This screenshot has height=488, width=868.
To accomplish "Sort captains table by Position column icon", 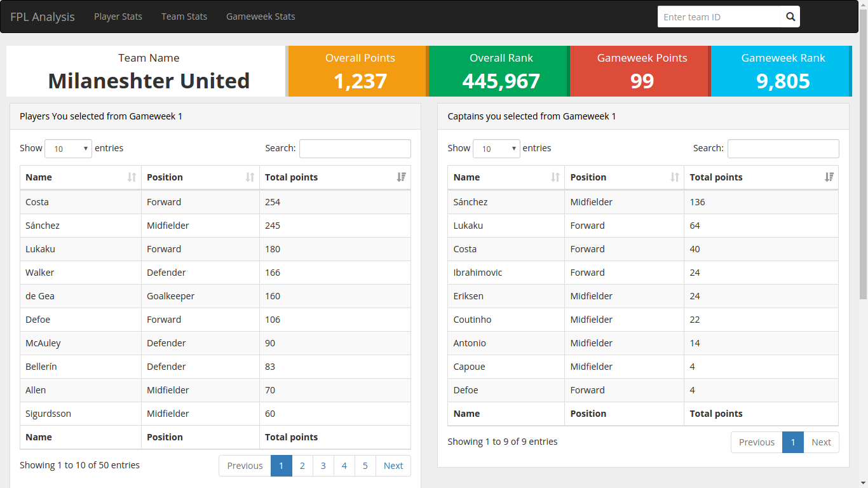I will 674,177.
